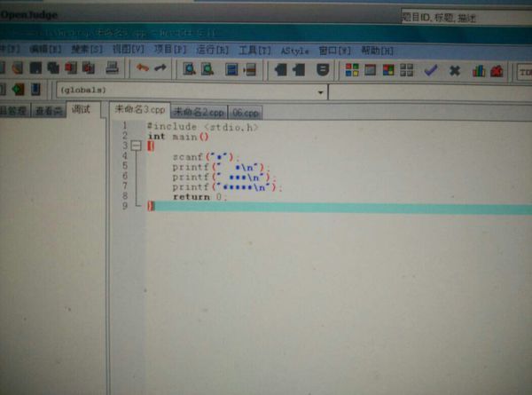Switch to the 06.cpp file tab
Viewport: 532px width, 395px height.
click(245, 112)
